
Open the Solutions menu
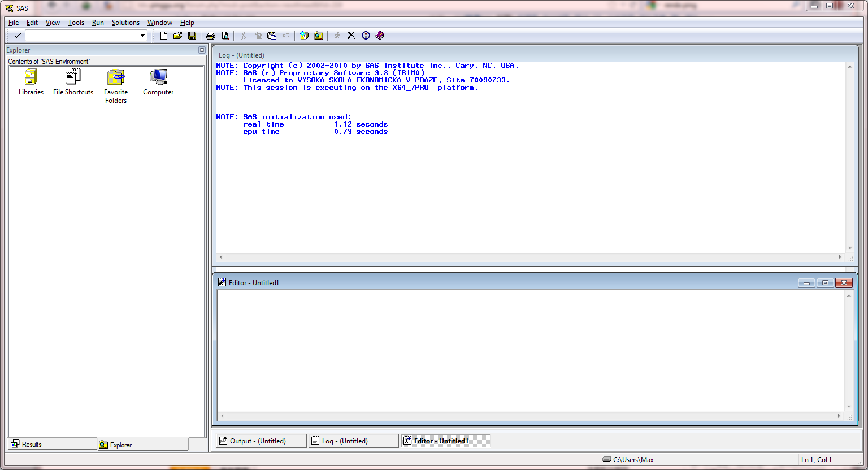click(125, 23)
